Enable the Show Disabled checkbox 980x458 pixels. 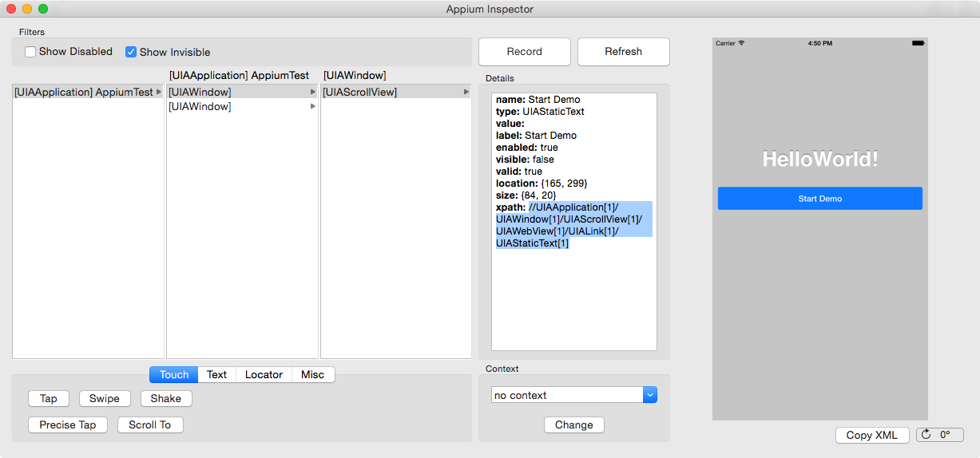(x=30, y=52)
